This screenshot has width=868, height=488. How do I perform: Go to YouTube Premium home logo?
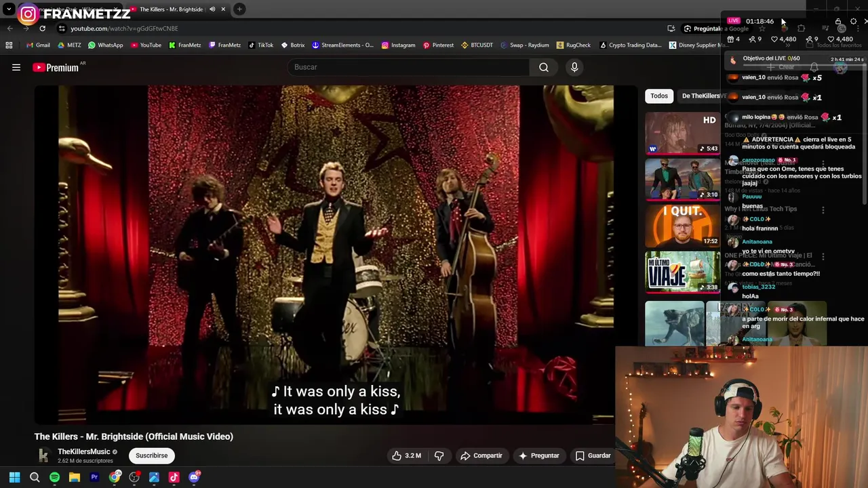[56, 67]
